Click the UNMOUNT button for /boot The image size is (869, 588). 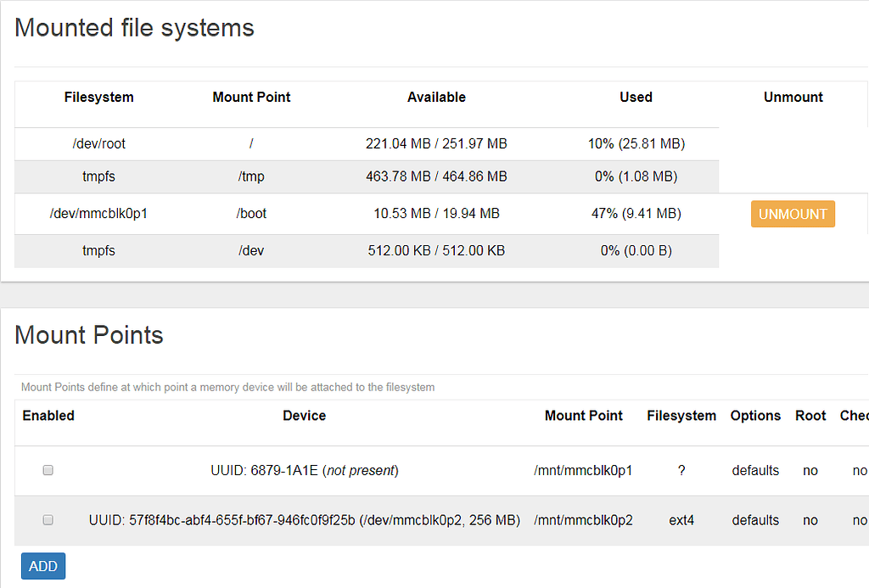pyautogui.click(x=792, y=214)
